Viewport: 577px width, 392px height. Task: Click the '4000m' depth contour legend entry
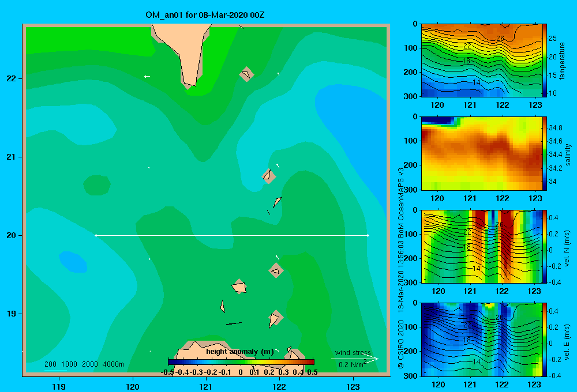tap(113, 364)
